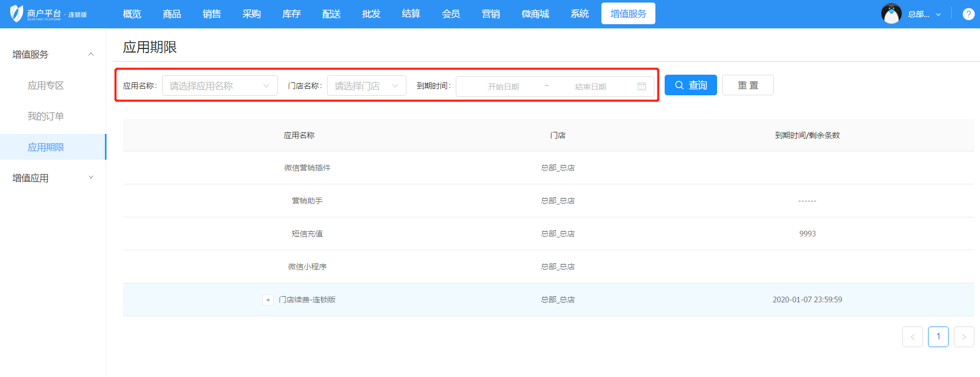Open the 商品 top menu
The width and height of the screenshot is (980, 377).
[172, 14]
